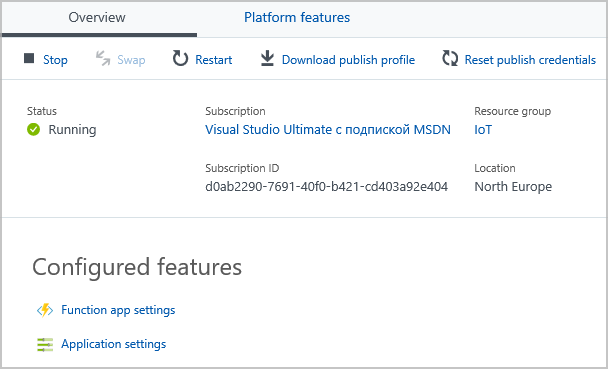This screenshot has width=608, height=369.
Task: Click the Download publish profile arrow icon
Action: click(267, 59)
